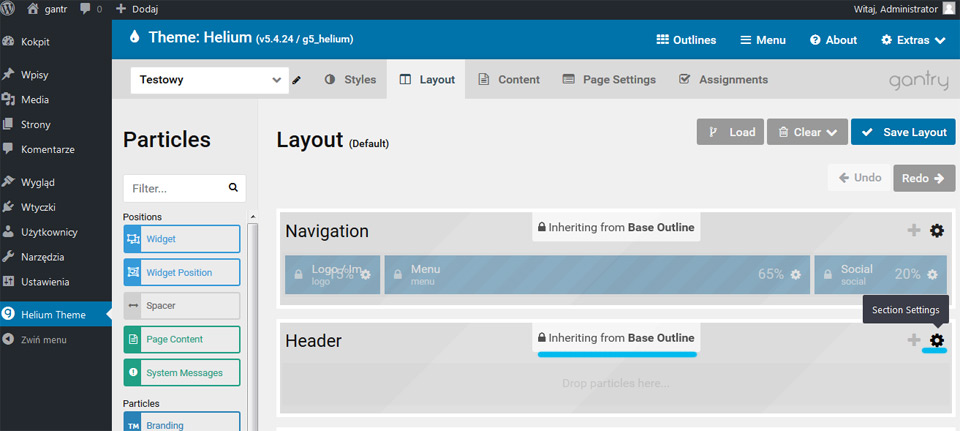Click the Redo button
The image size is (960, 431).
tap(924, 178)
